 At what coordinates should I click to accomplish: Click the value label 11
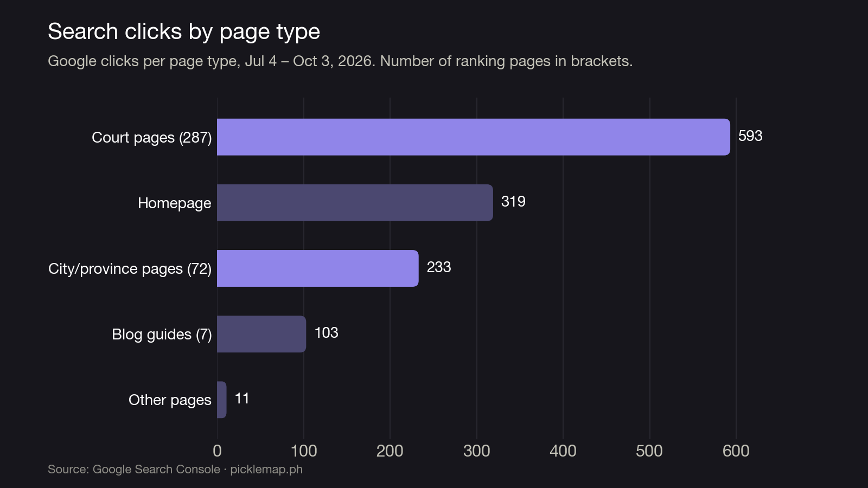(242, 399)
